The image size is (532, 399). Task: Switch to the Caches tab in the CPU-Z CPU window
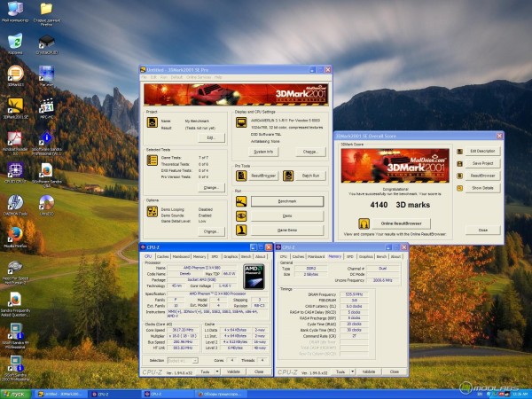click(163, 256)
